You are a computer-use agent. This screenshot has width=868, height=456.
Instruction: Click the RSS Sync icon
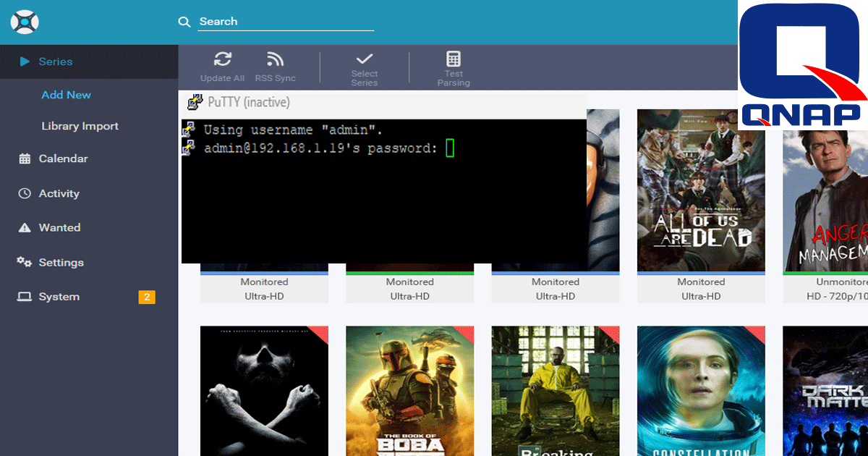coord(275,59)
